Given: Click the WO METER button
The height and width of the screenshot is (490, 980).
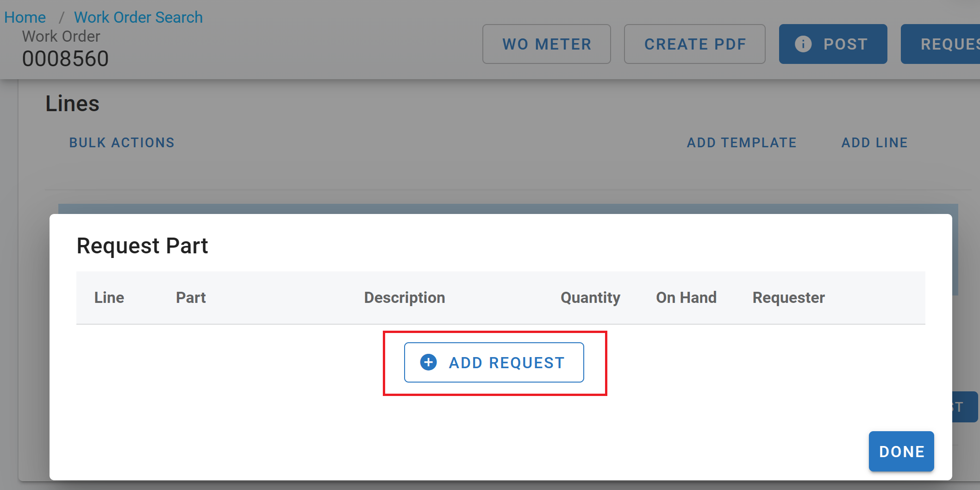Looking at the screenshot, I should [x=546, y=44].
